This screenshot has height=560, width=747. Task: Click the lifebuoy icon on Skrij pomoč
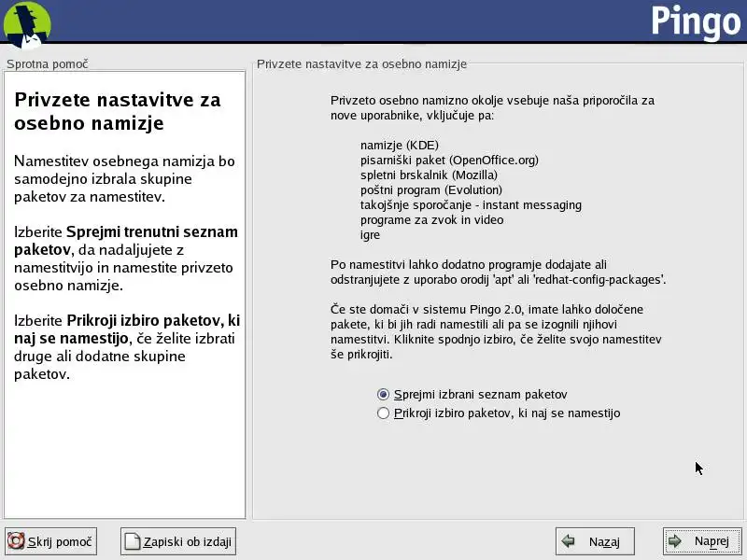click(x=16, y=541)
